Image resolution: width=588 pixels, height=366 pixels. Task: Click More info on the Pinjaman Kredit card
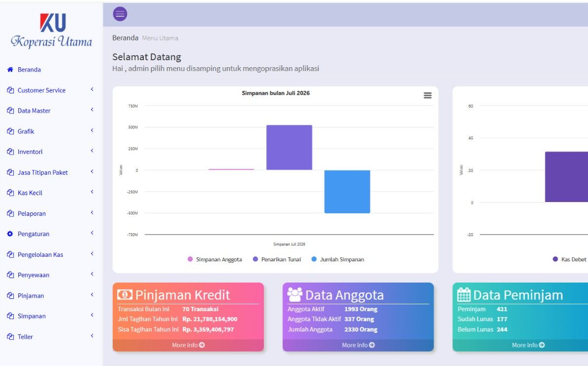[x=188, y=345]
